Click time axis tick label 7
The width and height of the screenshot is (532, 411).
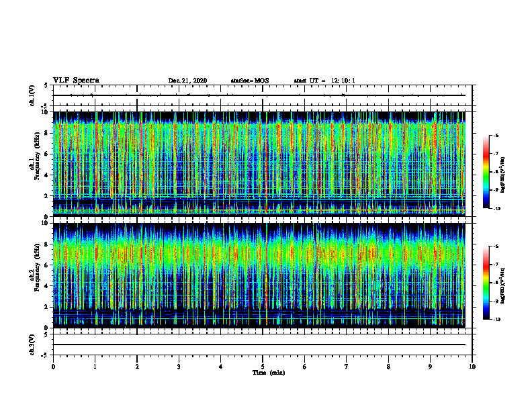[347, 367]
